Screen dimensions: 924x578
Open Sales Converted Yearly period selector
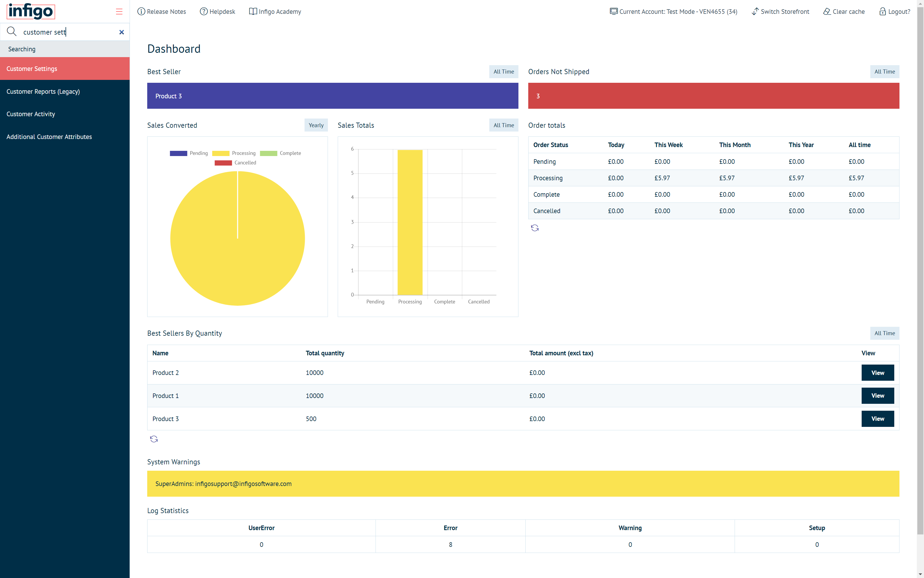coord(316,125)
